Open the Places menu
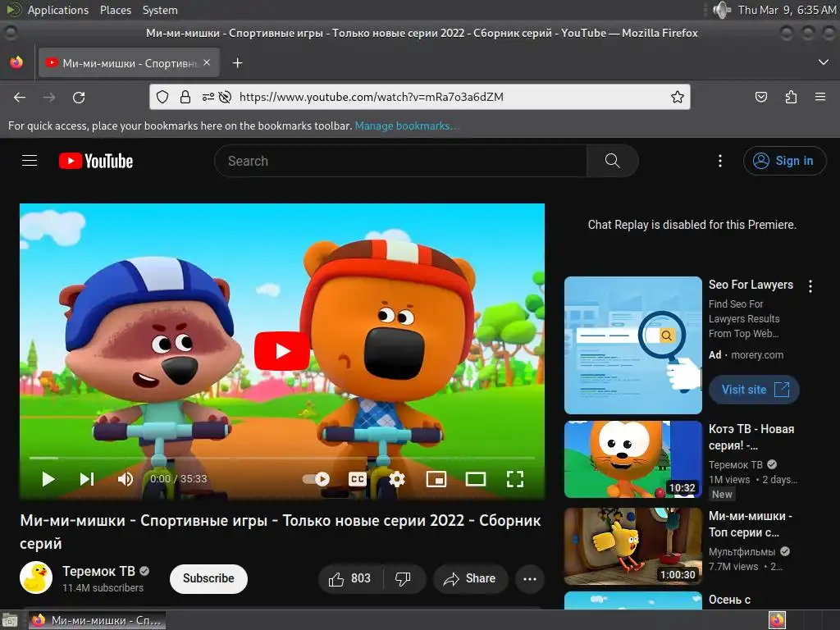Viewport: 840px width, 630px height. [x=115, y=10]
